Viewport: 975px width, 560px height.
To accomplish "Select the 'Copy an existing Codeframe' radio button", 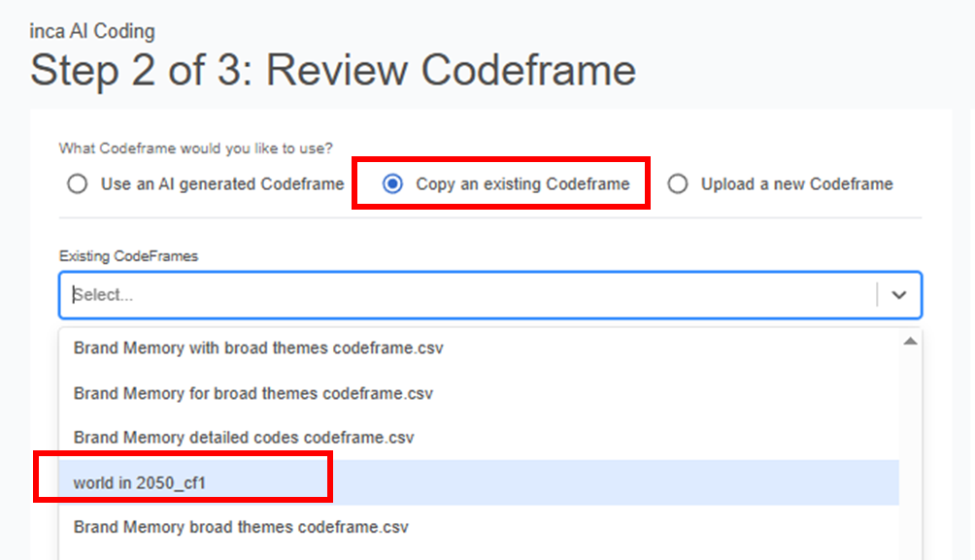I will coord(392,184).
